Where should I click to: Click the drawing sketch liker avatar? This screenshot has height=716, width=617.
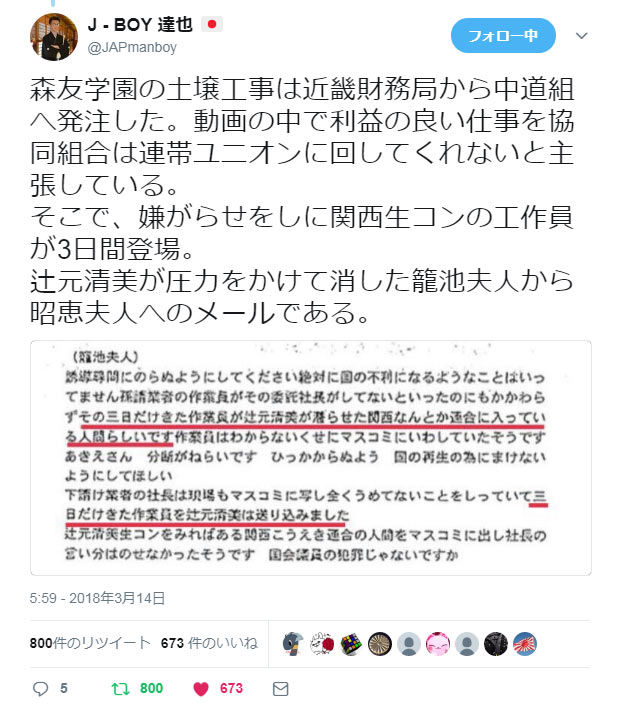point(322,644)
